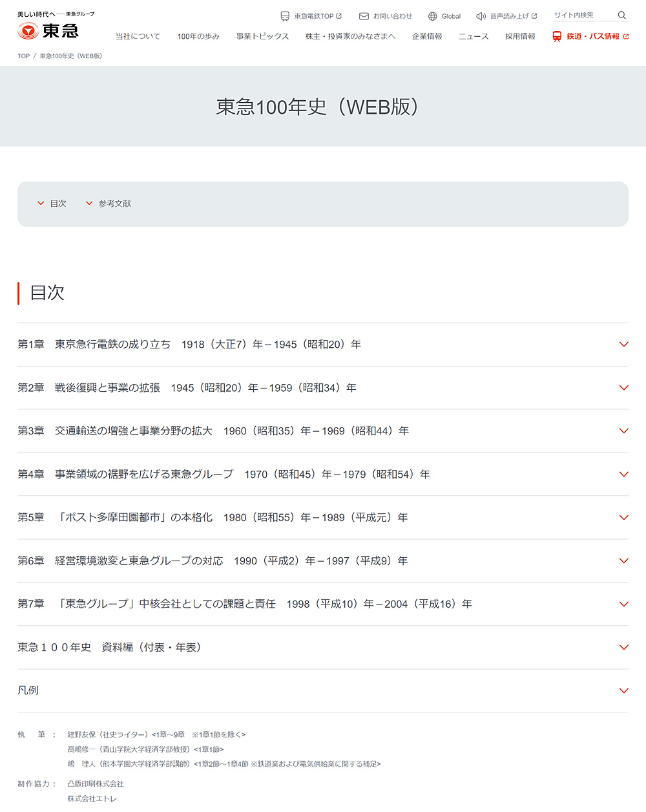Expand 第3章 交通輸送の増強 section
Image resolution: width=646 pixels, height=812 pixels.
623,431
